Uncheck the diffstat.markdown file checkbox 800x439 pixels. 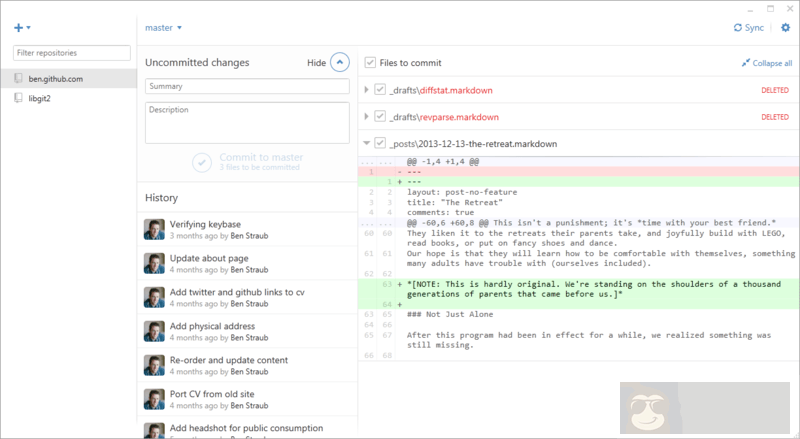380,90
